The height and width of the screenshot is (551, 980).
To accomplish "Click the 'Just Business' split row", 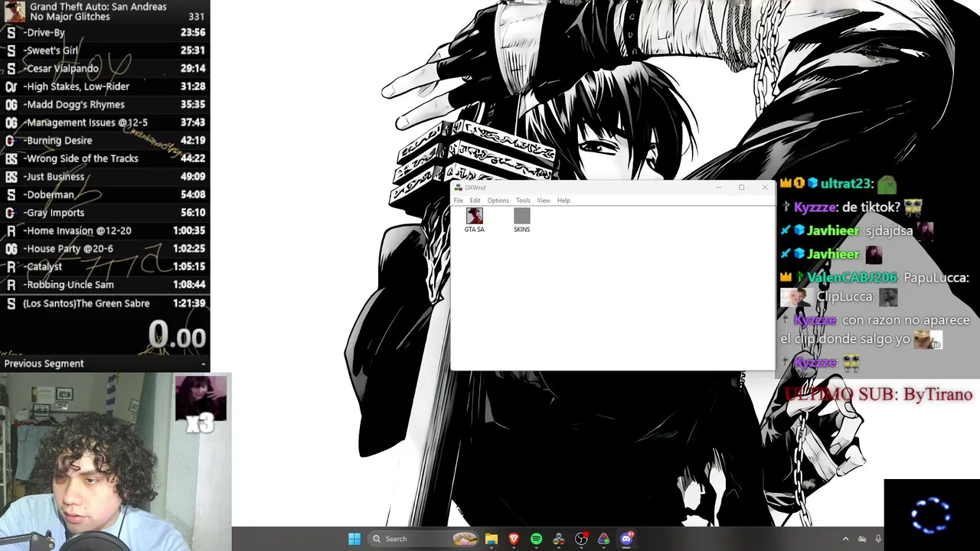I will click(x=105, y=177).
